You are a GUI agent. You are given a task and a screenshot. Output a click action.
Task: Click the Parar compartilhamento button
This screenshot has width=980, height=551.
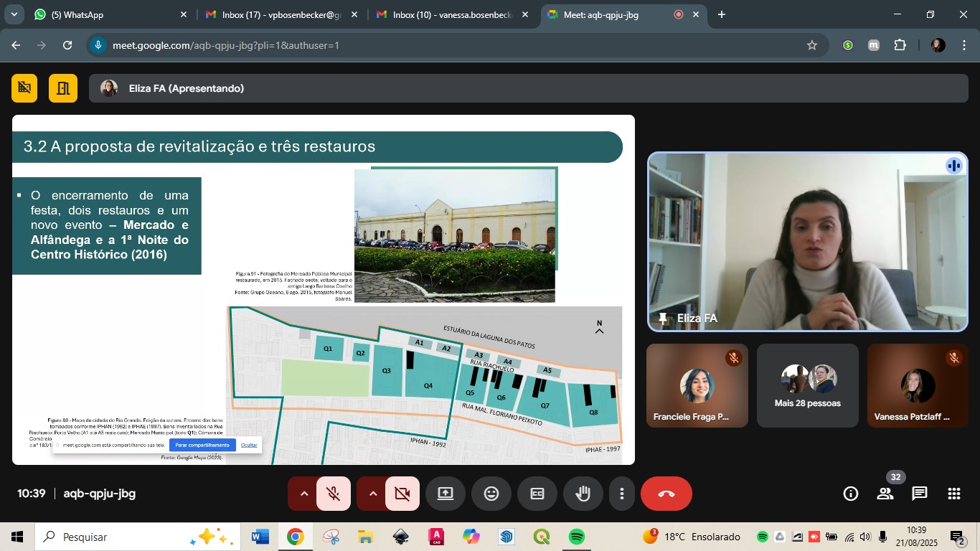tap(202, 445)
